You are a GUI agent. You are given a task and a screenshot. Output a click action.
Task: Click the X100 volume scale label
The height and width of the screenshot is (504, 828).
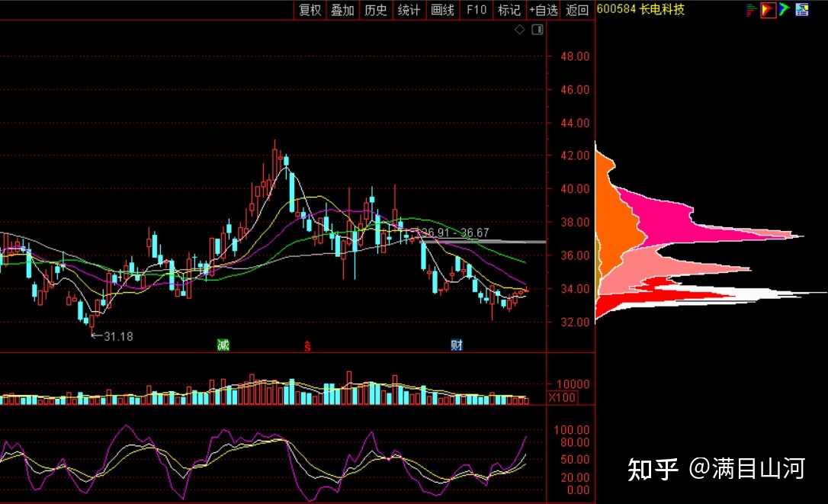[x=563, y=398]
